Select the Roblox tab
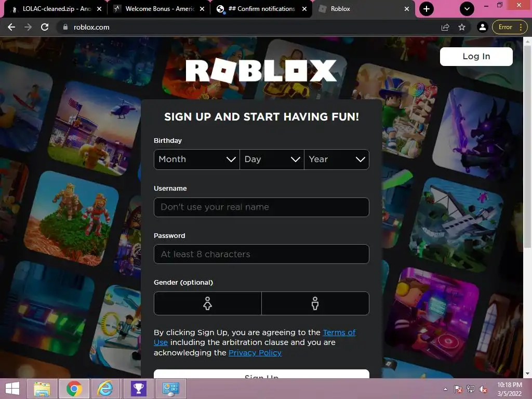The image size is (532, 399). coord(363,9)
